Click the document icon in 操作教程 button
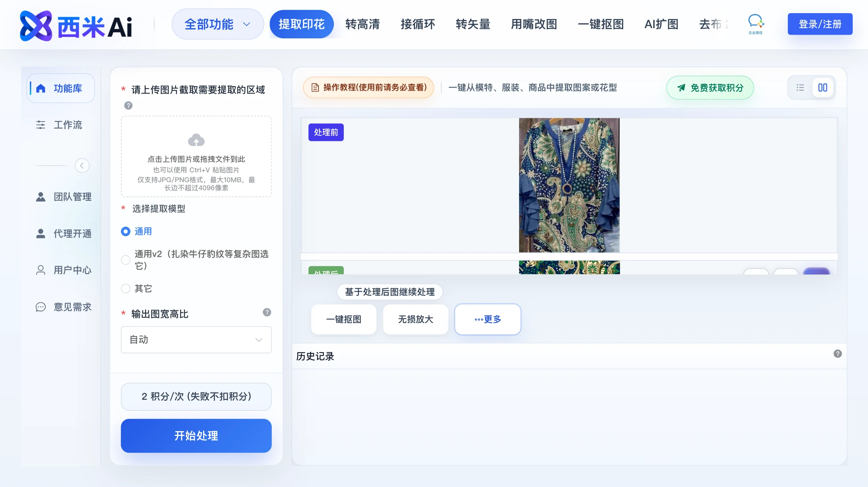 315,88
